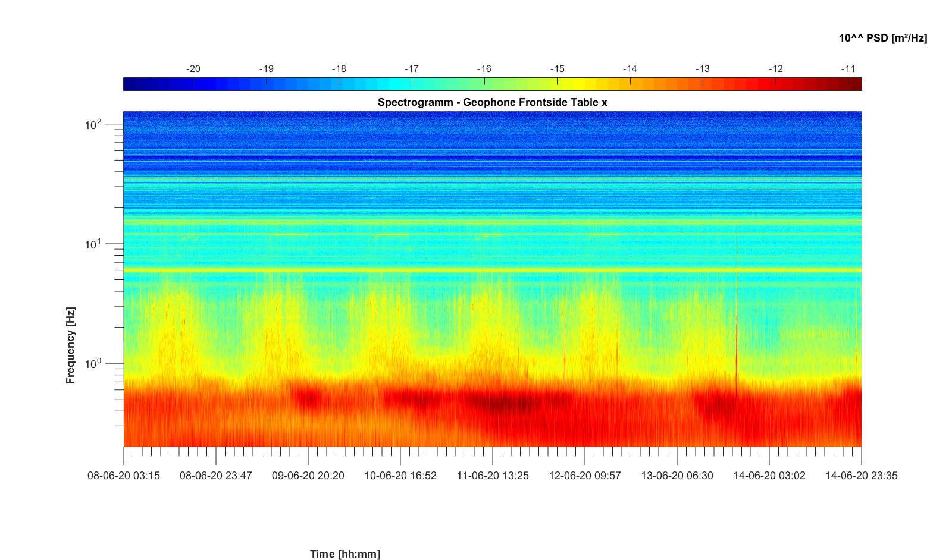Click time label 14-06-20 03:02
The width and height of the screenshot is (952, 560).
[769, 476]
